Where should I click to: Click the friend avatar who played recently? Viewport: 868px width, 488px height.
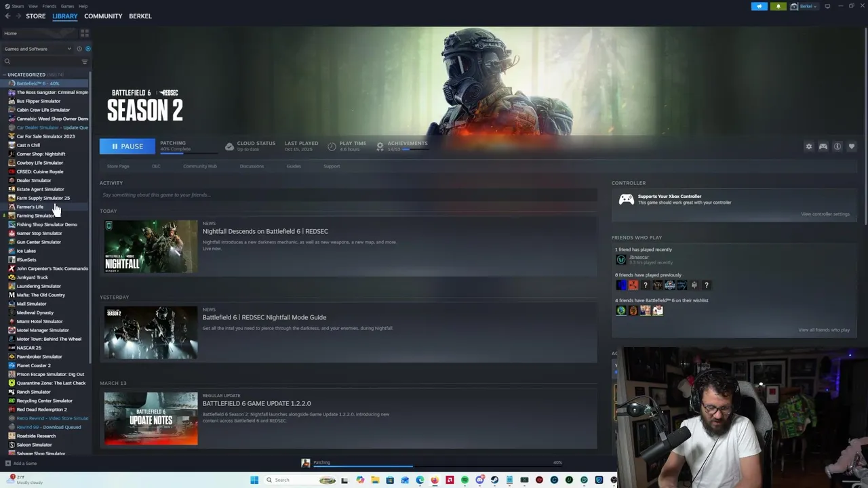[620, 259]
